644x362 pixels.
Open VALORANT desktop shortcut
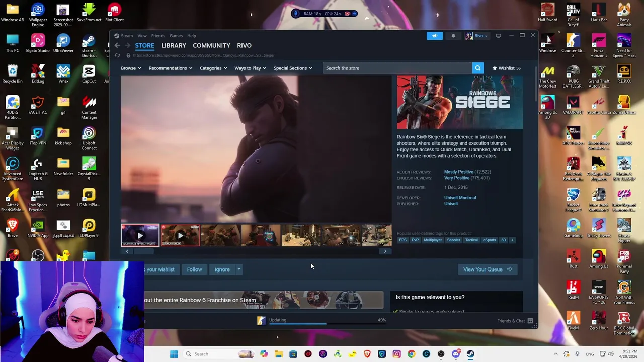point(573,105)
